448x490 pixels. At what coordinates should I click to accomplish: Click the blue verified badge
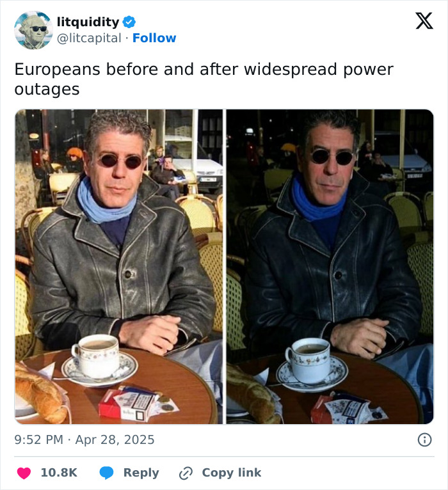pos(129,22)
